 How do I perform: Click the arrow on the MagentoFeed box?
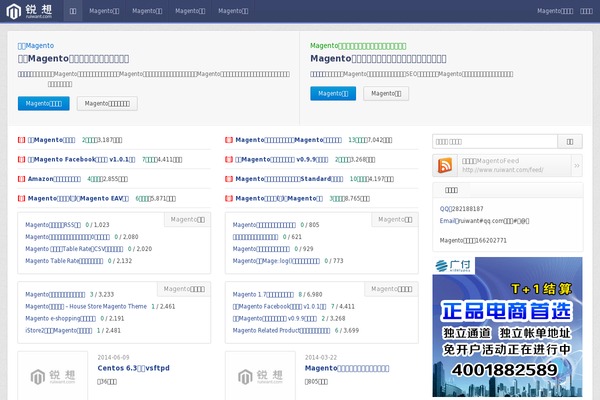click(x=575, y=165)
